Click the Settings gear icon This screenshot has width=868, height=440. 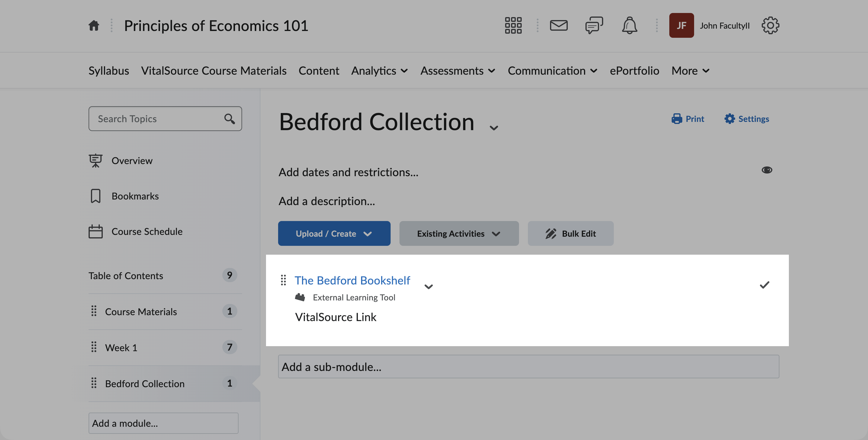pos(730,119)
